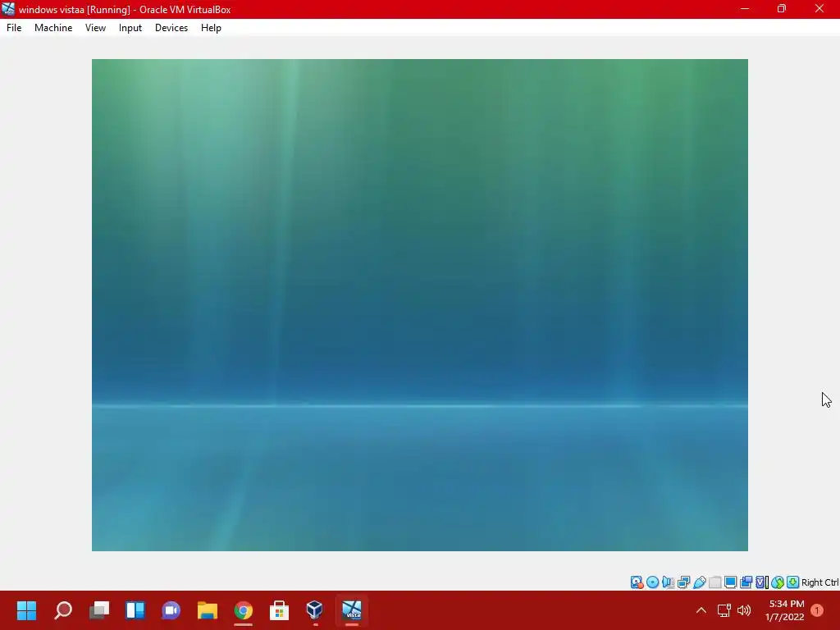Select the running Vista VM taskbar icon
The image size is (840, 630).
click(x=352, y=610)
